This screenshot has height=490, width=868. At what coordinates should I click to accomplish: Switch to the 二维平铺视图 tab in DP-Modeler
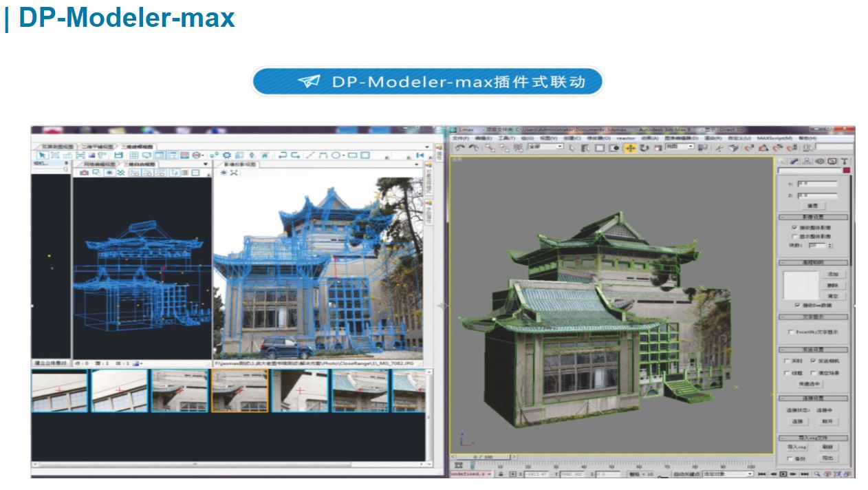tap(97, 147)
